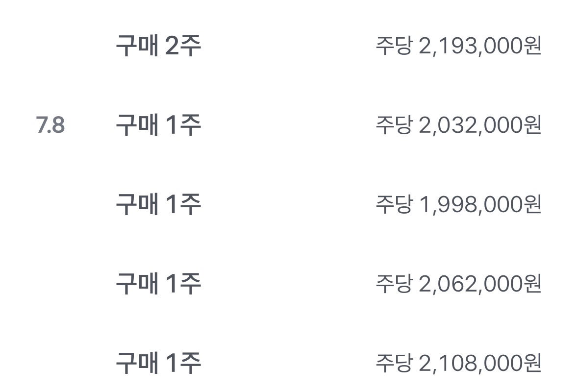Screen dimensions: 578x392
Task: Click 주당 label before 2,032,000원
Action: (394, 125)
